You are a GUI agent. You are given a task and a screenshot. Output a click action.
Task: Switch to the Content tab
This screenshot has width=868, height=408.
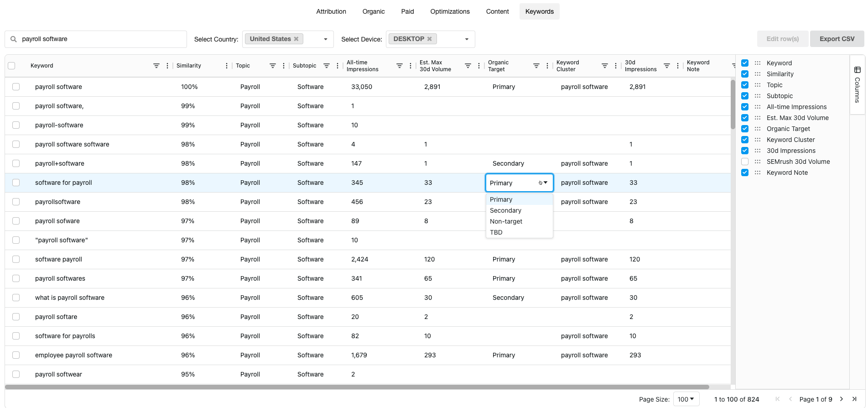coord(497,11)
